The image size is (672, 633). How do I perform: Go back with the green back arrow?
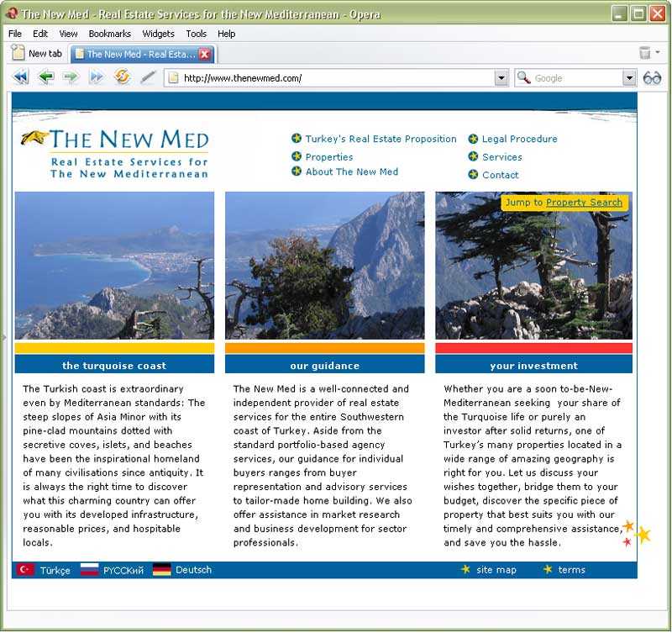pyautogui.click(x=46, y=77)
